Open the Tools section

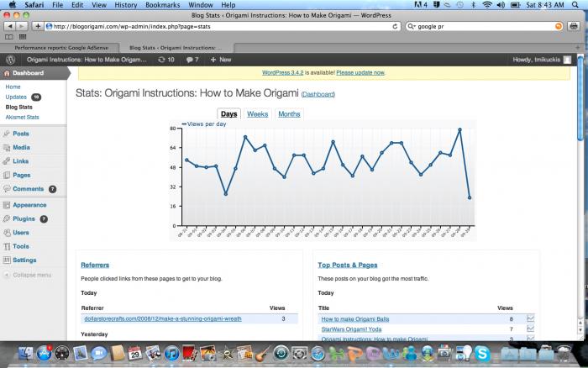click(x=21, y=246)
